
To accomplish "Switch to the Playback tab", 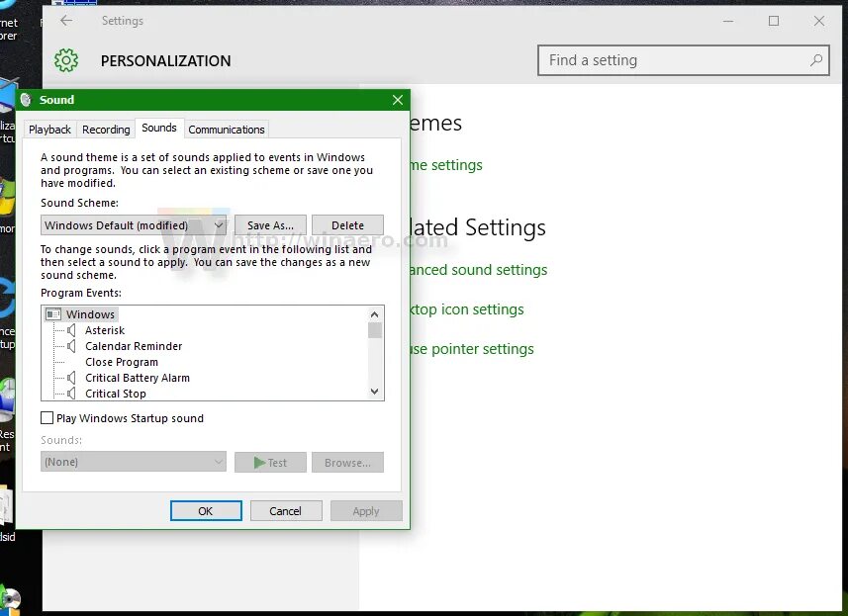I will point(49,130).
